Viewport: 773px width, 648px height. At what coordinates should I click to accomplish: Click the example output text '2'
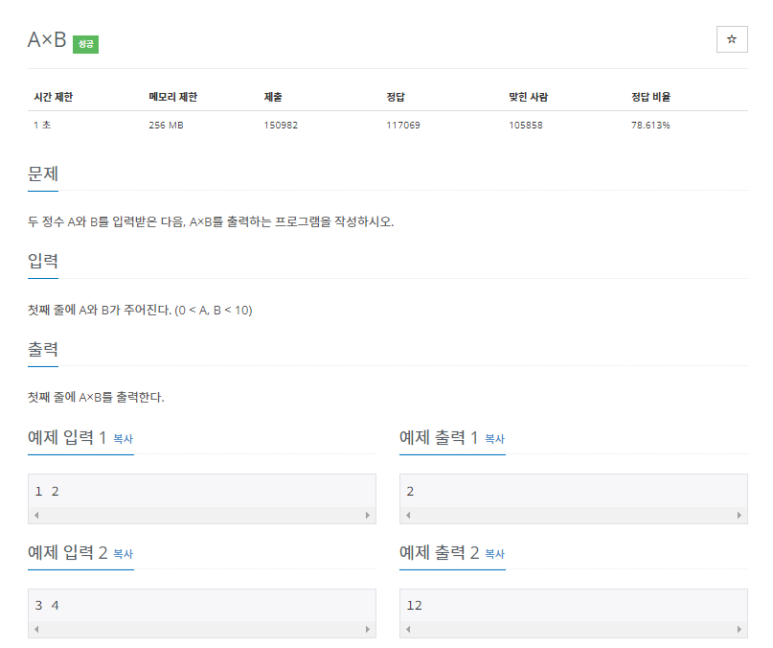point(410,491)
